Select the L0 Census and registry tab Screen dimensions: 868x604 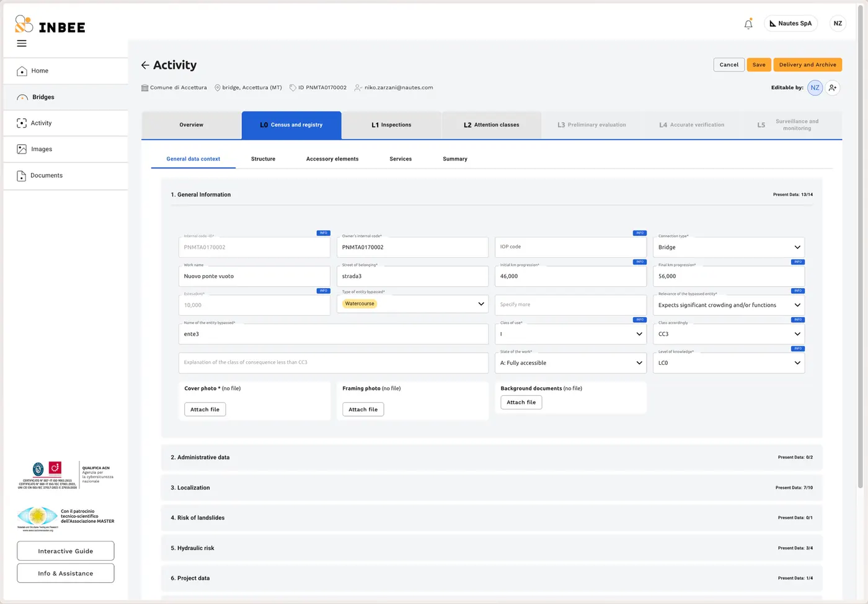click(x=291, y=125)
